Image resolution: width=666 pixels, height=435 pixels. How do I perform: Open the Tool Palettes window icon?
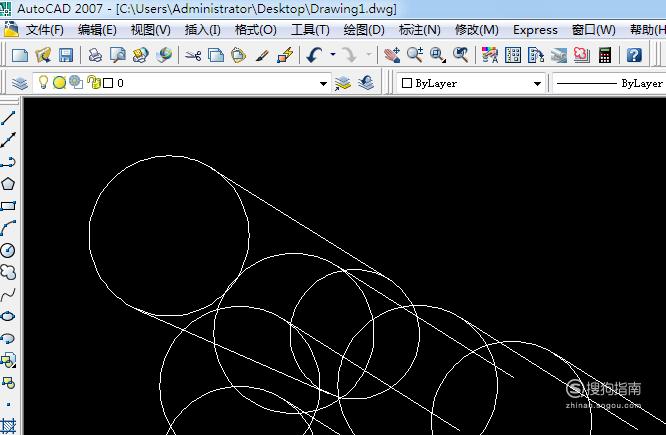(x=536, y=55)
